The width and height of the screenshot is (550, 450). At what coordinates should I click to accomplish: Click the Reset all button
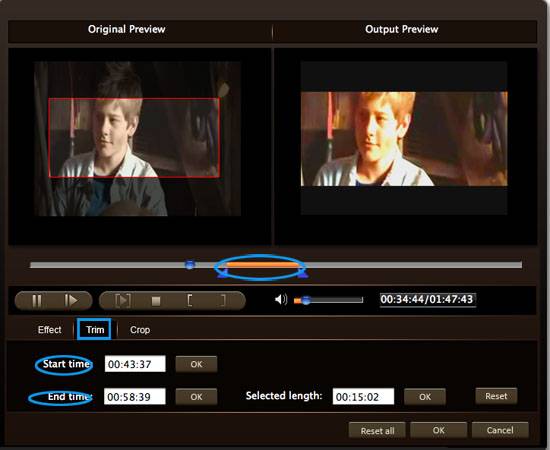pyautogui.click(x=377, y=430)
